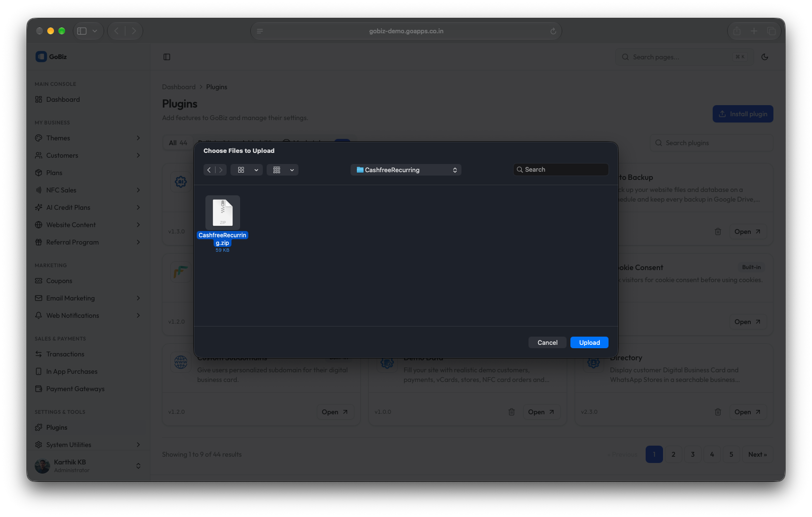Open the Karthik KB account switcher
This screenshot has height=517, width=812.
click(89, 466)
